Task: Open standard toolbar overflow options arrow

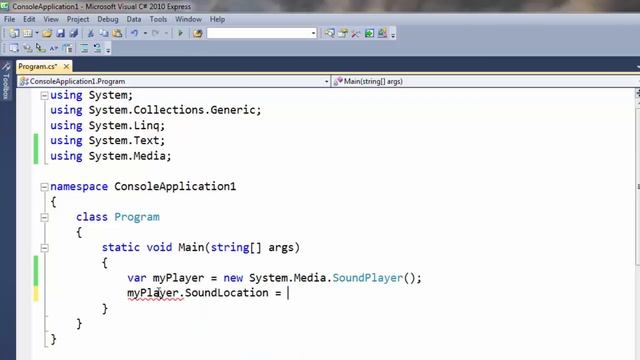Action: (x=393, y=35)
